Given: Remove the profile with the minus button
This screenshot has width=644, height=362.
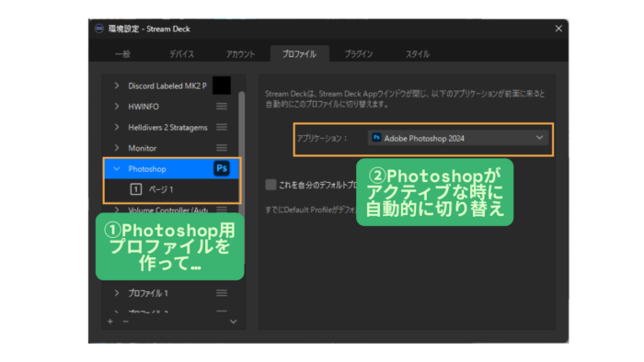Looking at the screenshot, I should (x=126, y=322).
